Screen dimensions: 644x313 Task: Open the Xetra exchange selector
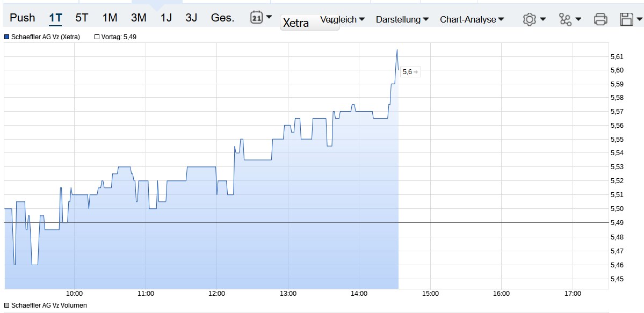(310, 23)
